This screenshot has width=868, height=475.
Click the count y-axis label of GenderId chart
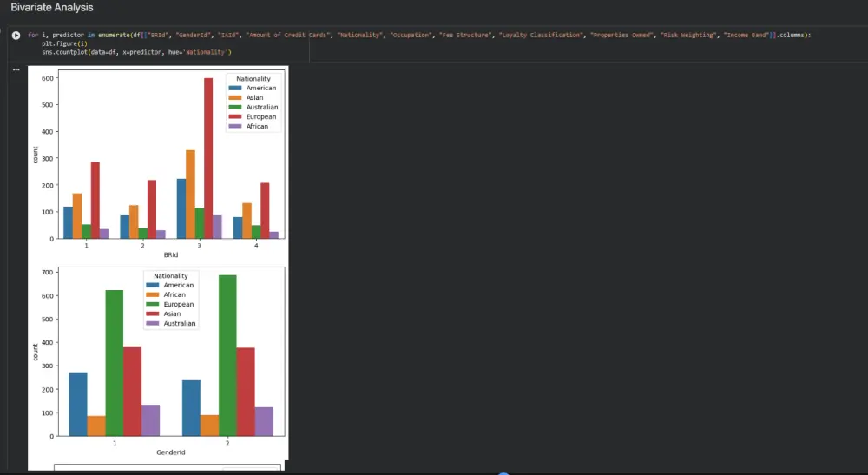pyautogui.click(x=36, y=352)
